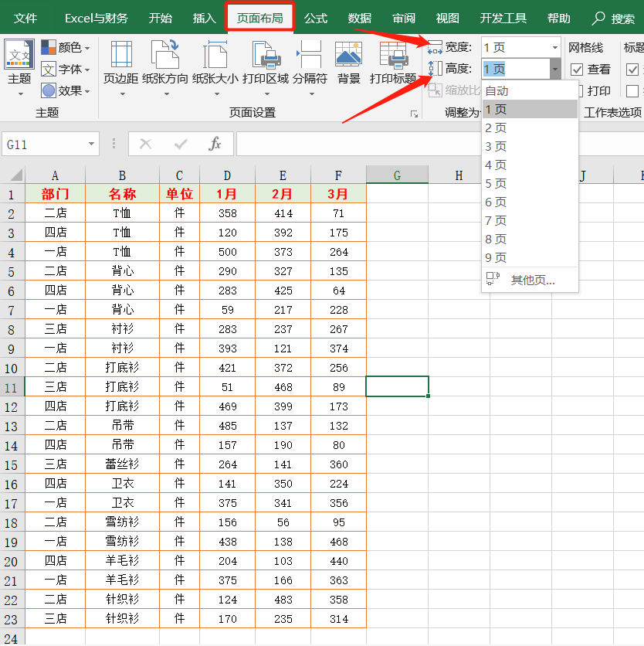Click the 其他页 icon in the dropdown list
This screenshot has height=646, width=644.
tap(493, 279)
